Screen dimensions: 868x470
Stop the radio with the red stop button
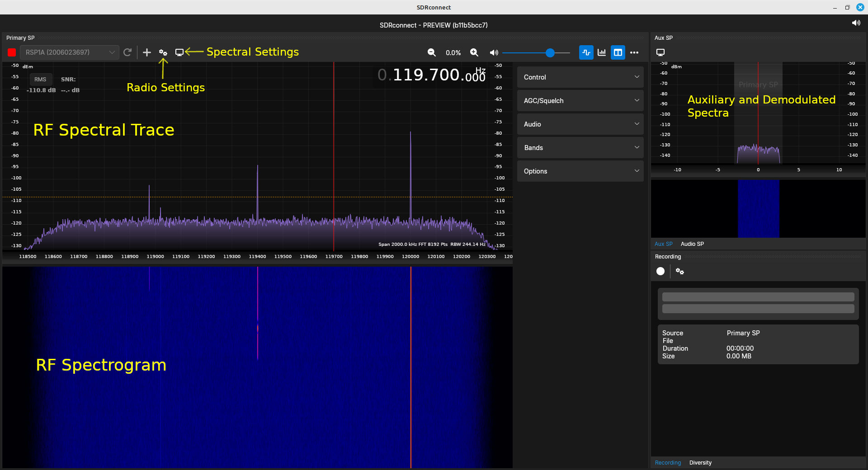click(x=12, y=52)
